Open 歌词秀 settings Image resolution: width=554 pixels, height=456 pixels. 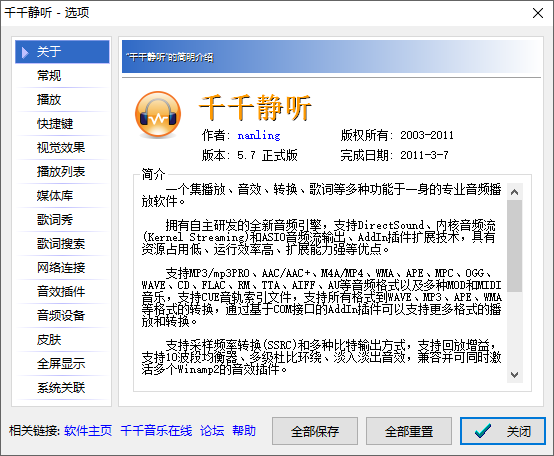tap(62, 220)
